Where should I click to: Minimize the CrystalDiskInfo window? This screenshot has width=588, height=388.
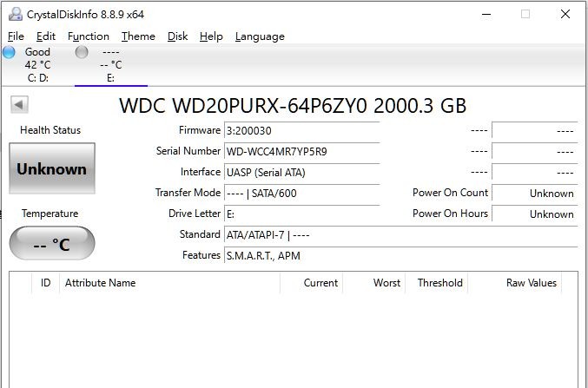[486, 14]
